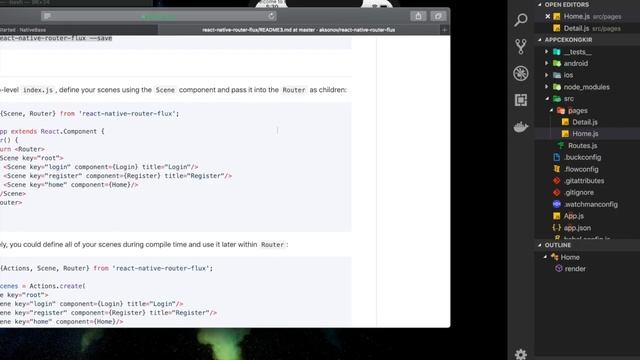The height and width of the screenshot is (360, 640).
Task: Open Home.js under the pages folder
Action: click(x=585, y=133)
